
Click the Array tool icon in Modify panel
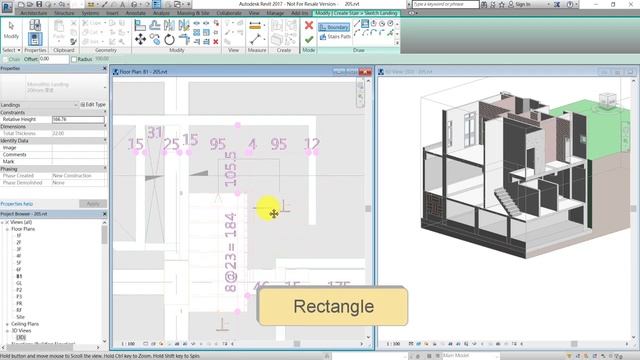[x=196, y=32]
